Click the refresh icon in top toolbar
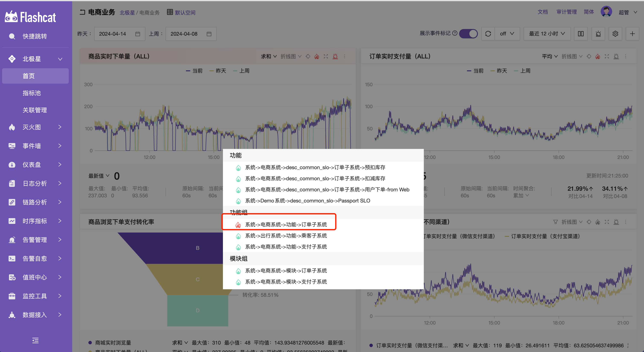This screenshot has height=352, width=644. [x=488, y=34]
